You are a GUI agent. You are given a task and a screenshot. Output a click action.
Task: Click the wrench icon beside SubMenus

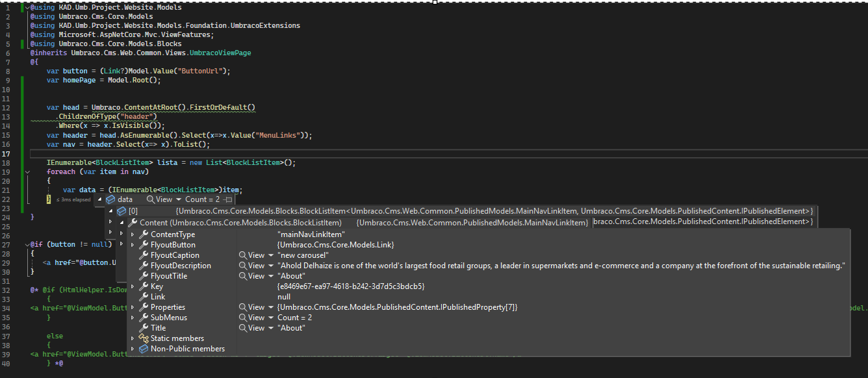click(x=144, y=318)
